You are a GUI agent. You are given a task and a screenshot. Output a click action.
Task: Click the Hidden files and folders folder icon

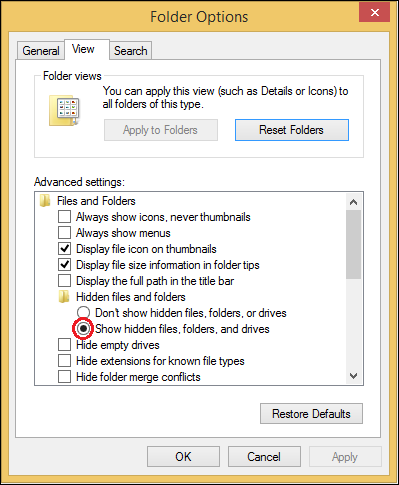point(64,297)
